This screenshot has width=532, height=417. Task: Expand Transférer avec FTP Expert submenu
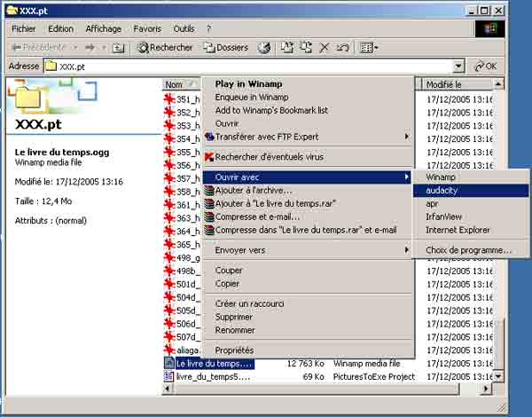click(x=308, y=137)
